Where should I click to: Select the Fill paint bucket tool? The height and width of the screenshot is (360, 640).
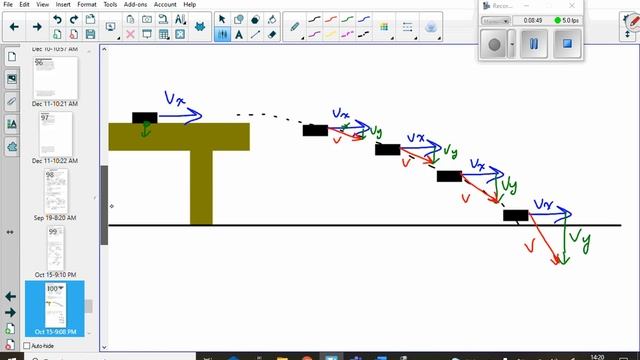click(x=272, y=19)
